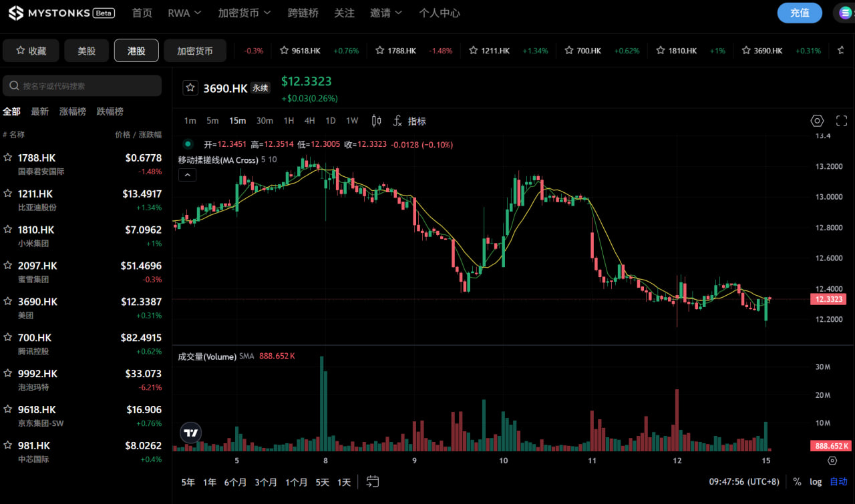Click the MYSTONKS logo in the header
This screenshot has height=504, width=855.
(x=61, y=13)
